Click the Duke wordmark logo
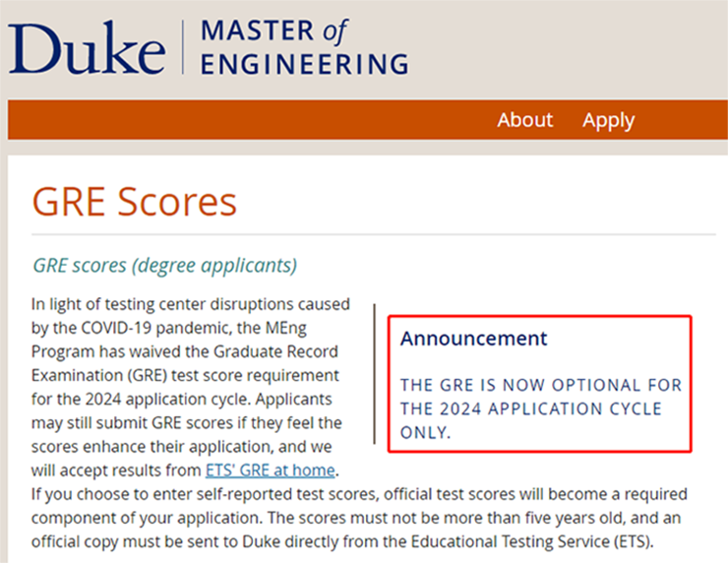 click(87, 47)
